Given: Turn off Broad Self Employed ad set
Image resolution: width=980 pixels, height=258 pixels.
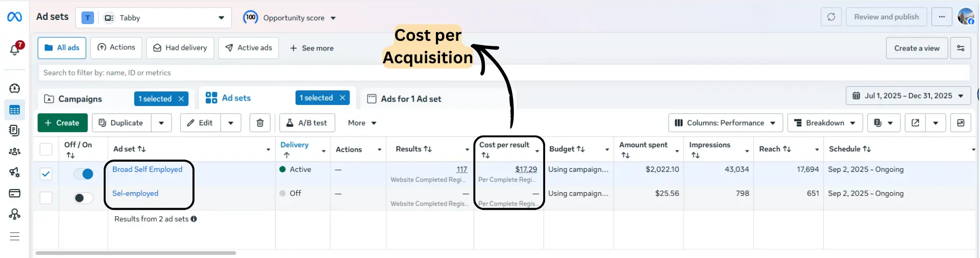Looking at the screenshot, I should pyautogui.click(x=84, y=174).
